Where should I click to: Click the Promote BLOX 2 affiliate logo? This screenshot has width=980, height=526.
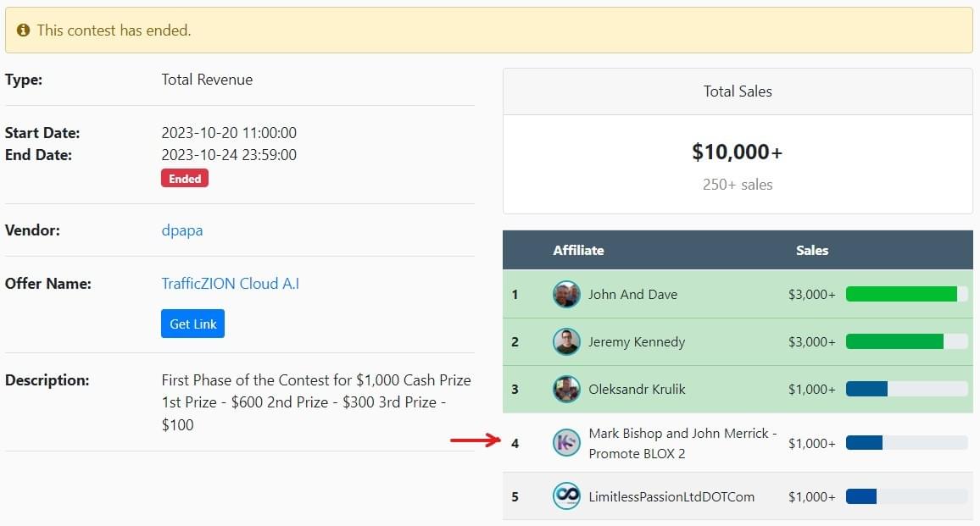tap(566, 442)
